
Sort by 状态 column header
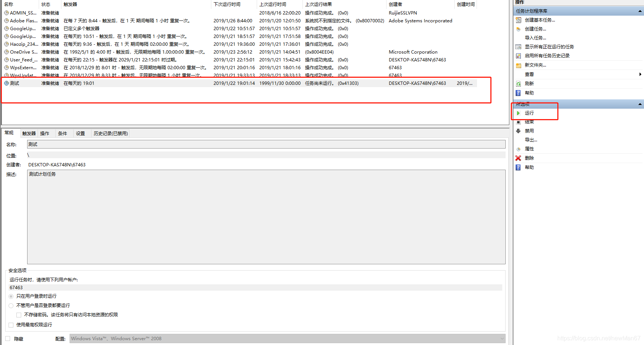[50, 4]
